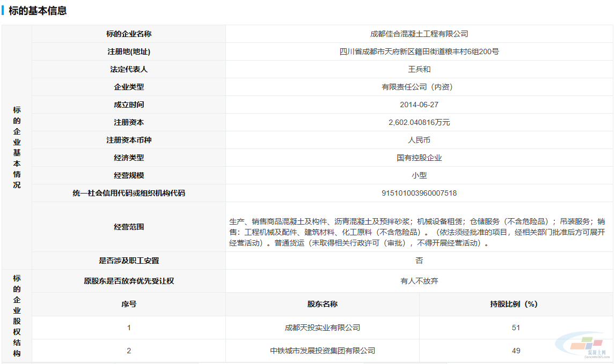Click the 人民币 currency value
The width and height of the screenshot is (615, 364).
pos(419,140)
